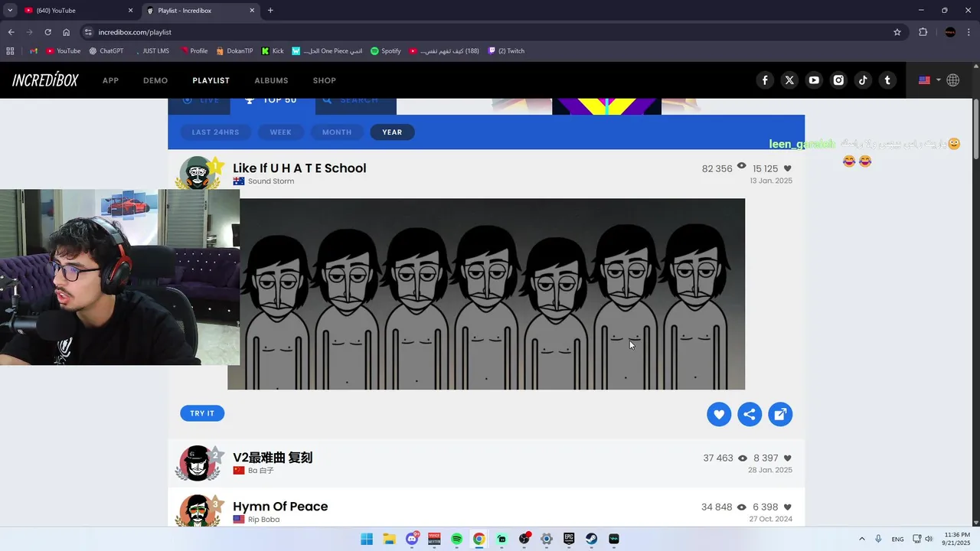This screenshot has height=551, width=980.
Task: Open YouTube bookmark in bookmarks bar
Action: click(x=63, y=51)
